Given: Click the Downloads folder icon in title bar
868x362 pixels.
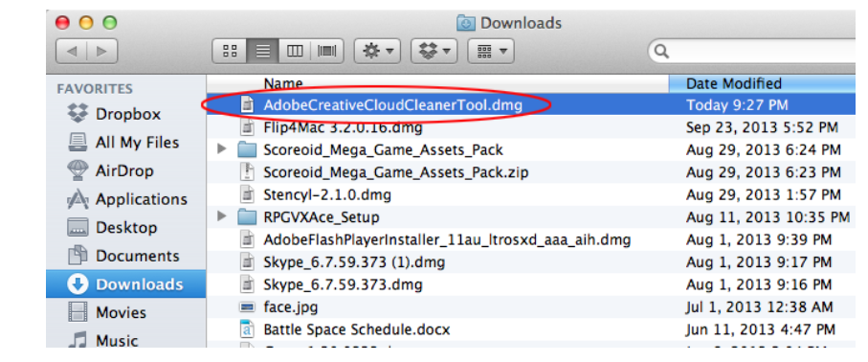Looking at the screenshot, I should [x=466, y=23].
